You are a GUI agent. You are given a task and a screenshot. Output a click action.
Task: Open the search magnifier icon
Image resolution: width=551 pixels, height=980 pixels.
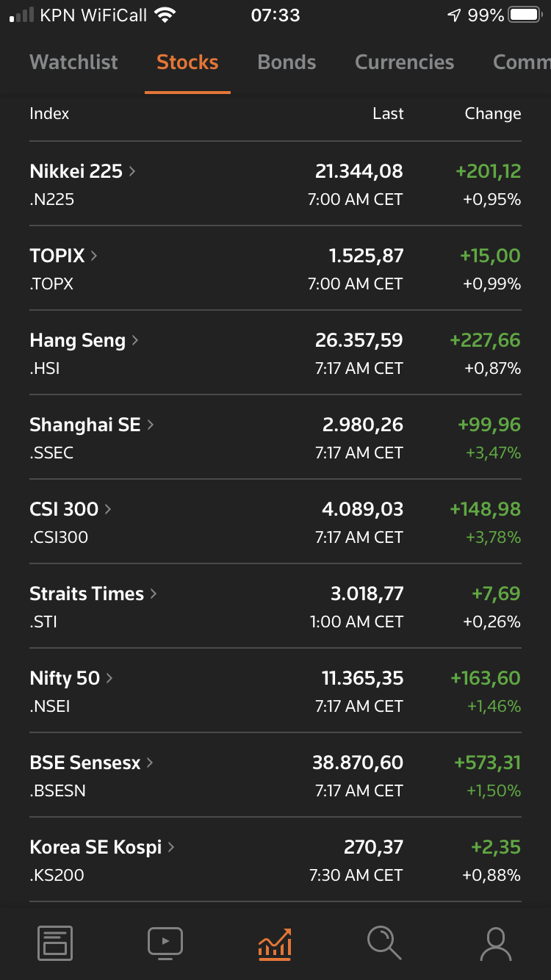[384, 943]
